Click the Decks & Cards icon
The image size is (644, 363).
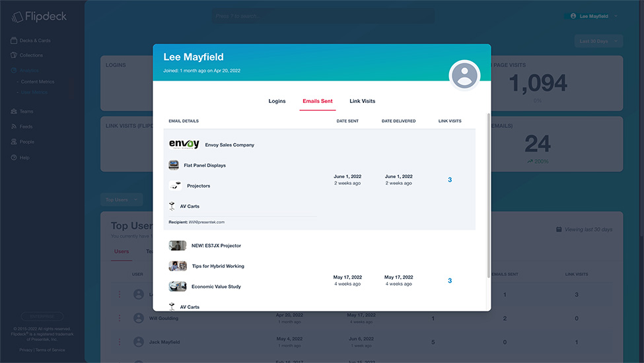tap(14, 40)
